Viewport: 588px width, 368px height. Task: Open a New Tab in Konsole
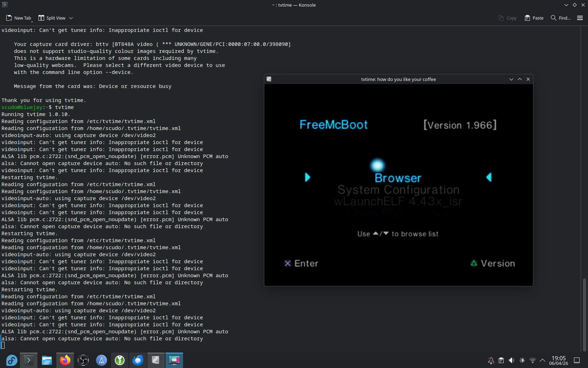pyautogui.click(x=19, y=18)
